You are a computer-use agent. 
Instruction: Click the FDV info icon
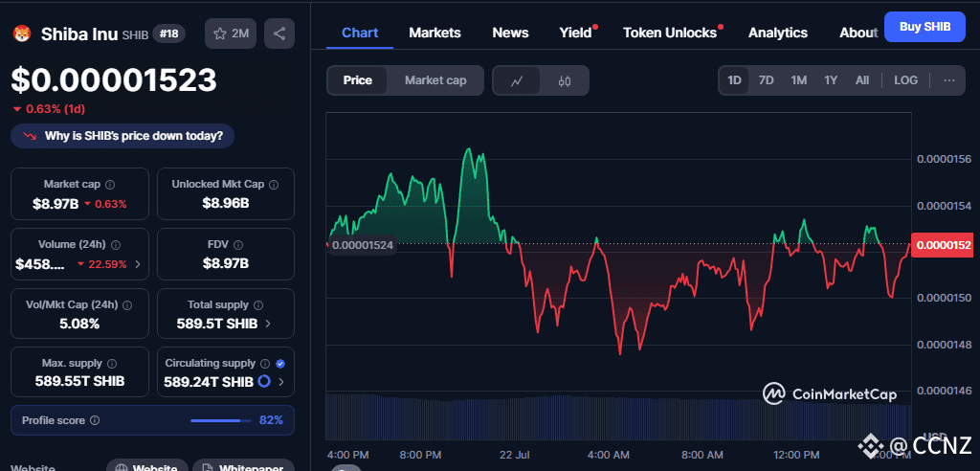coord(238,245)
